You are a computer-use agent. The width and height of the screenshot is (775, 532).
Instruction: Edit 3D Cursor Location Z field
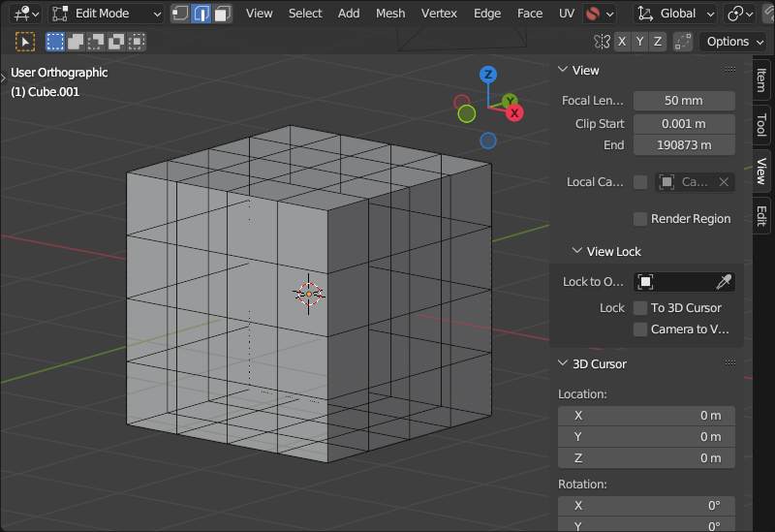click(x=646, y=458)
